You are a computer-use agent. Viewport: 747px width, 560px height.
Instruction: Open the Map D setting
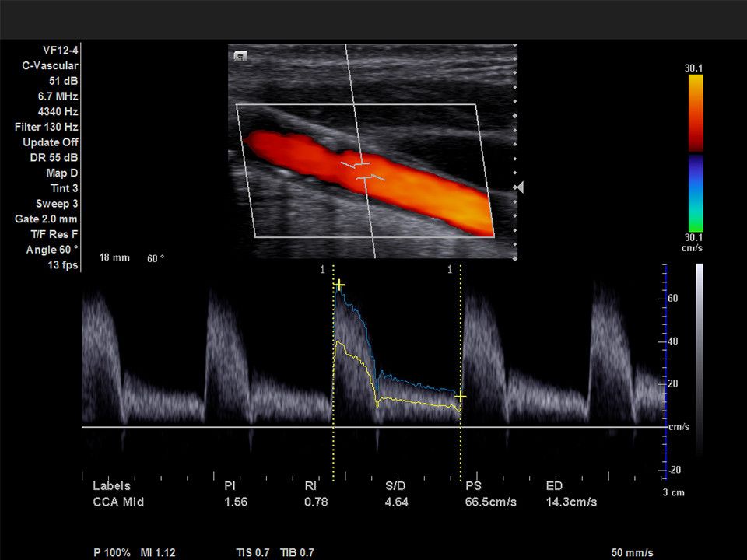tap(61, 173)
